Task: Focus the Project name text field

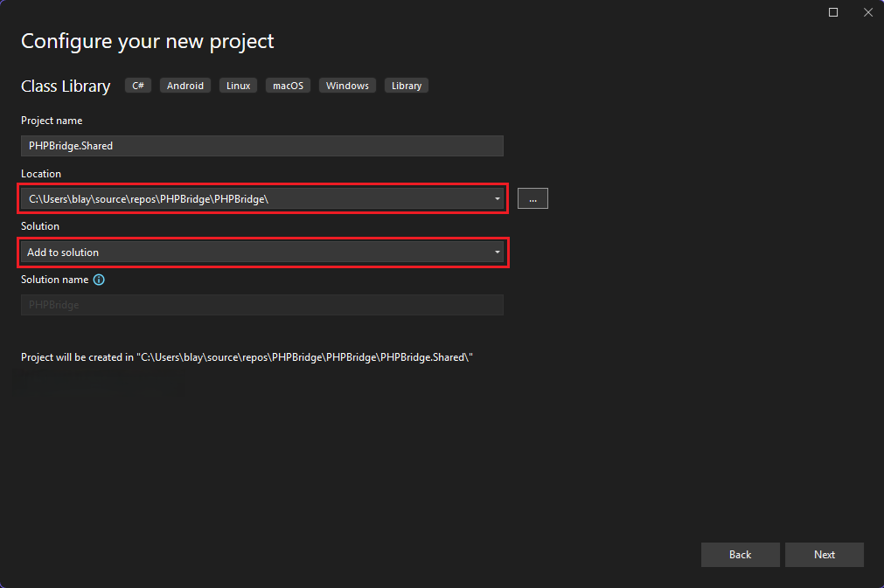Action: coord(261,146)
